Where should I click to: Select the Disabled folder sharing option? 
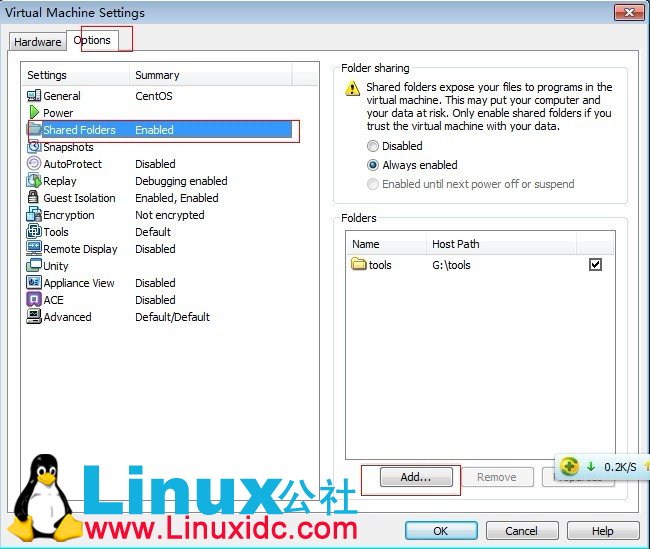coord(395,146)
